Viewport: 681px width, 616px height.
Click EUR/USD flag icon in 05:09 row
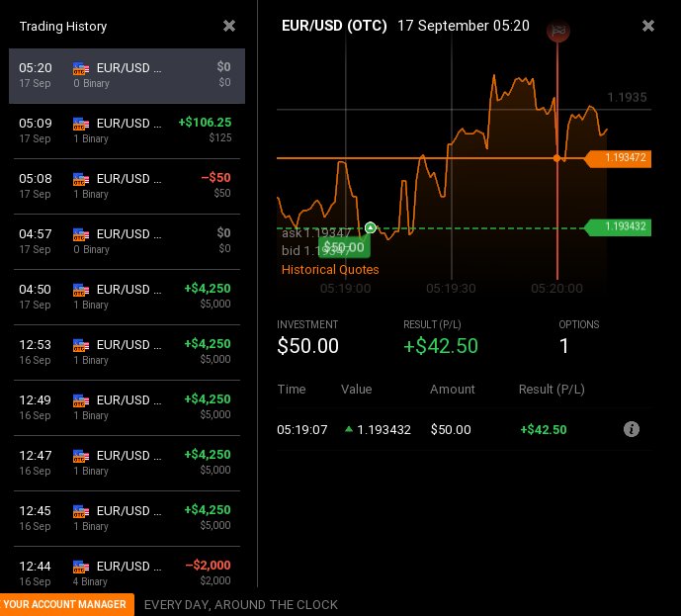coord(81,124)
